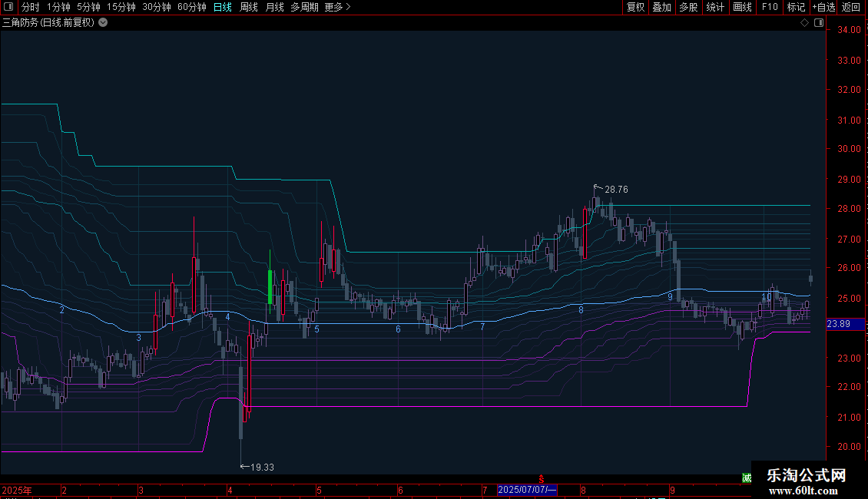Toggle the left panel icon in top-left corner
The width and height of the screenshot is (868, 499).
[x=7, y=7]
